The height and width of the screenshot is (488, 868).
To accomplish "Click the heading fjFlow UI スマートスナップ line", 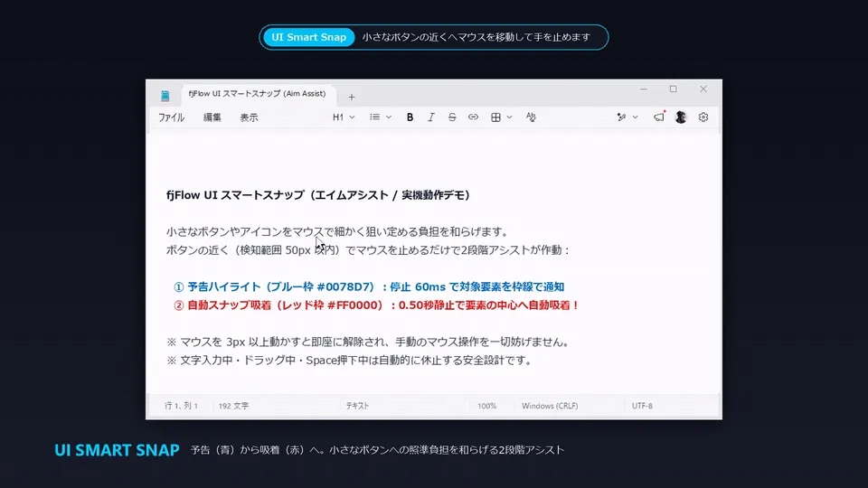I will [318, 195].
